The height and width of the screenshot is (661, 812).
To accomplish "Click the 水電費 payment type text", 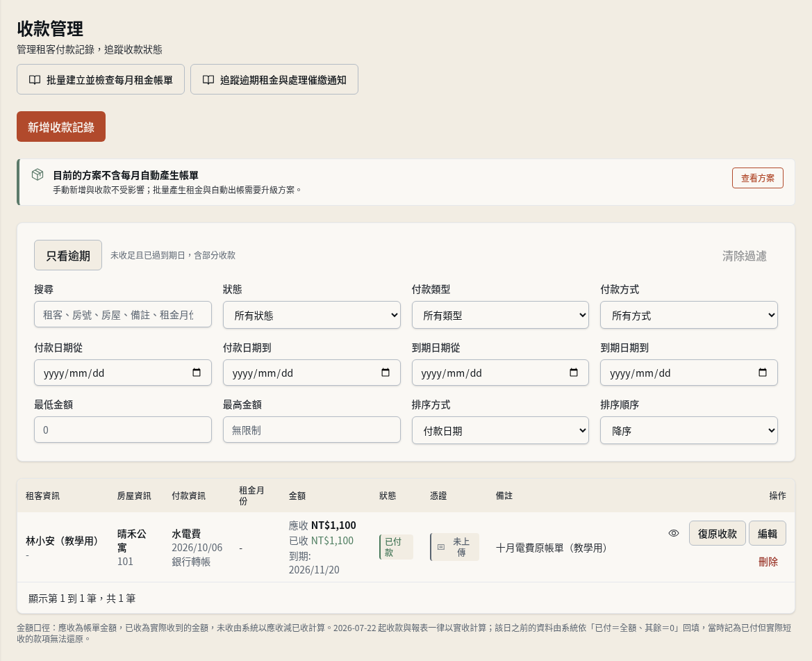I will pyautogui.click(x=186, y=534).
